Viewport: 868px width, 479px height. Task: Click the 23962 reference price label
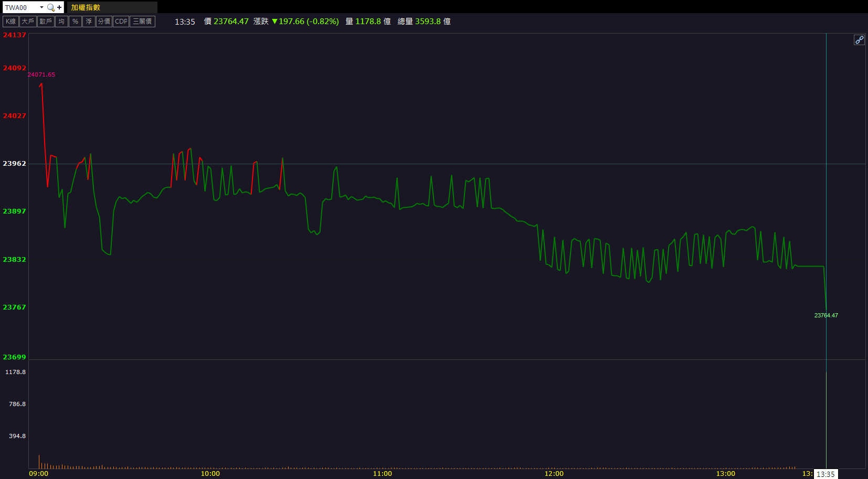coord(14,164)
